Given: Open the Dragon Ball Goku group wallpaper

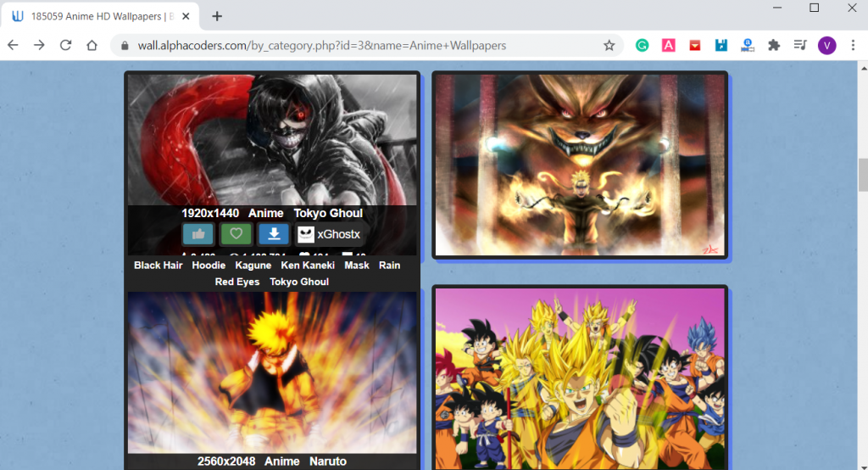Looking at the screenshot, I should tap(580, 378).
